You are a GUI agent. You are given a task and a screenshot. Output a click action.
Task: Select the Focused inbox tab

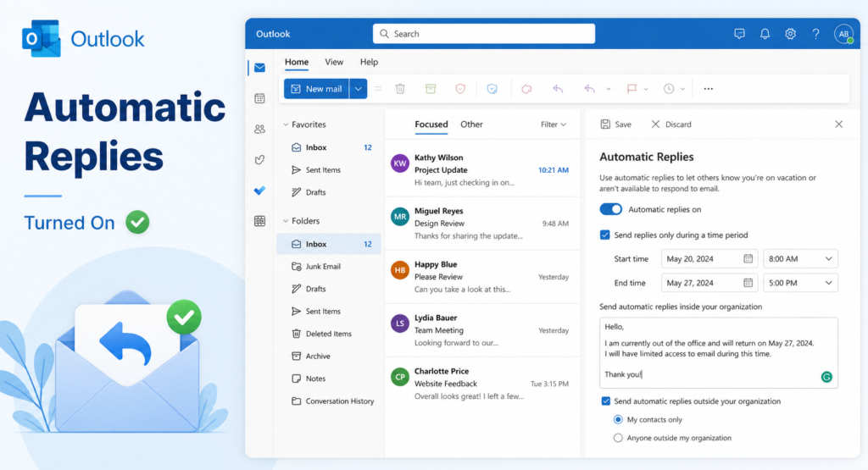[x=431, y=124]
